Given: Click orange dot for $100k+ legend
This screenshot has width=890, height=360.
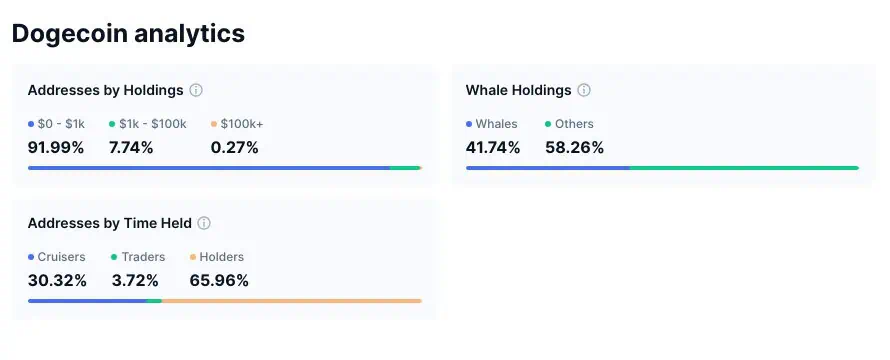Looking at the screenshot, I should click(x=214, y=124).
